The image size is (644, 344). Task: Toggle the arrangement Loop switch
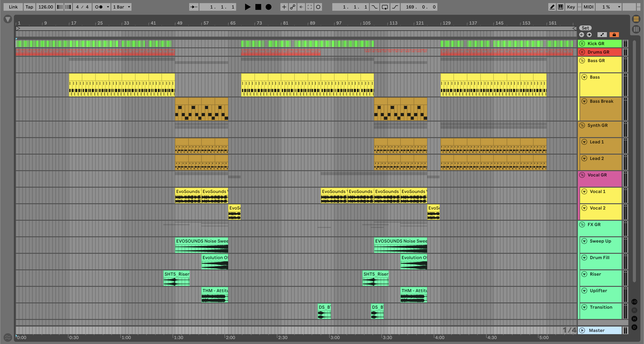coord(385,7)
